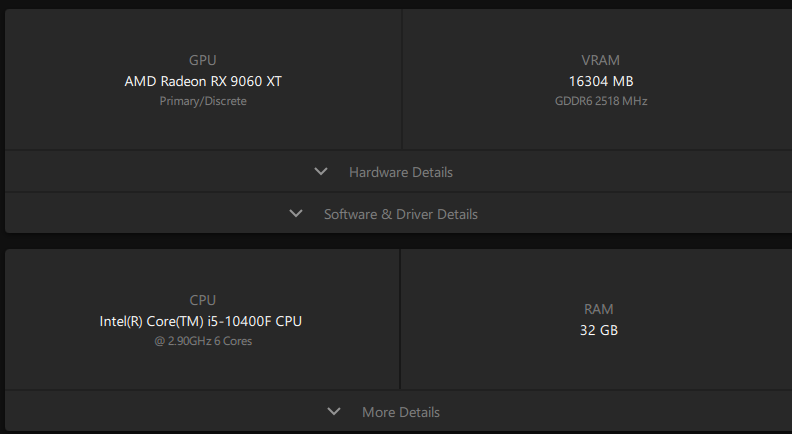
Task: Click the GPU heading label
Action: click(203, 60)
